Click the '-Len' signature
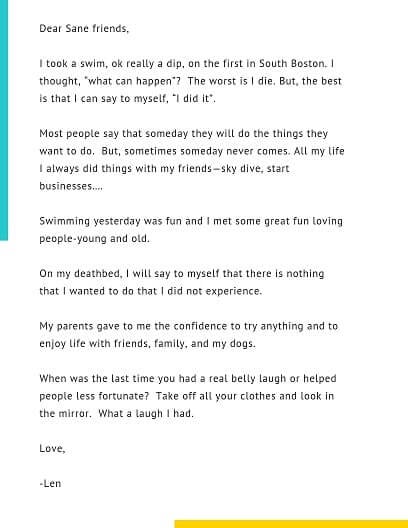The height and width of the screenshot is (528, 408). point(50,484)
